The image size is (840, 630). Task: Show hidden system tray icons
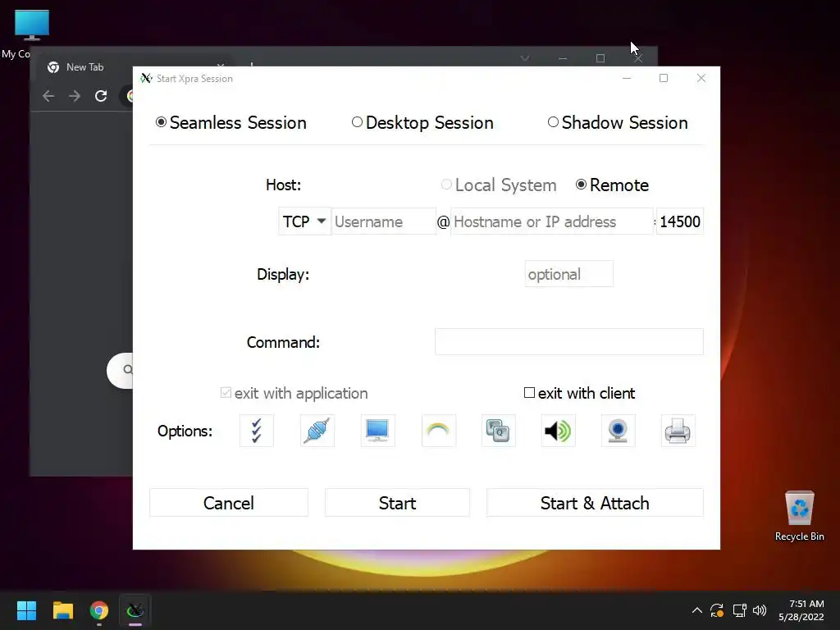pos(697,610)
